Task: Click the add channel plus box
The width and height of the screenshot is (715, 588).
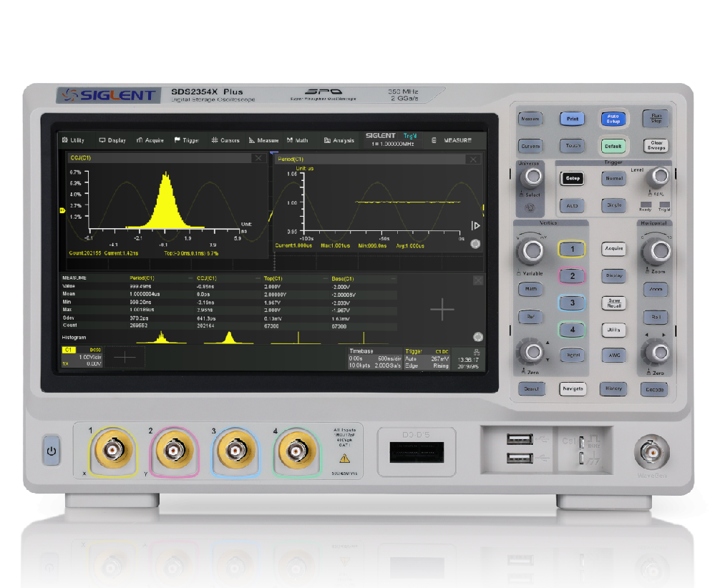Action: click(x=125, y=357)
